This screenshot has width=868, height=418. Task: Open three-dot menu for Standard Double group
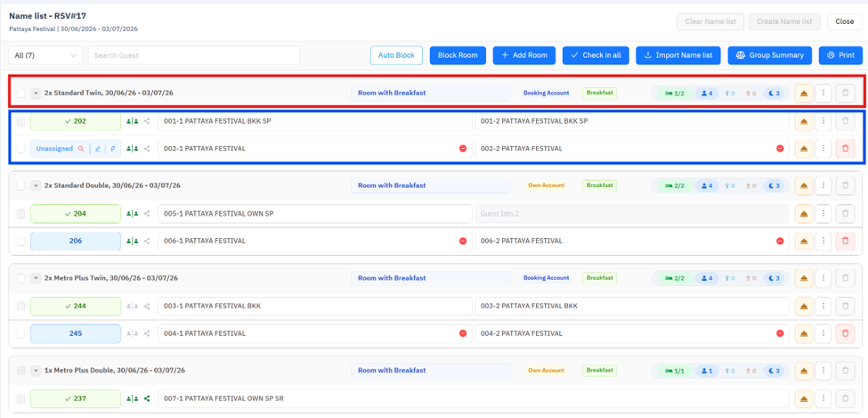coord(823,185)
